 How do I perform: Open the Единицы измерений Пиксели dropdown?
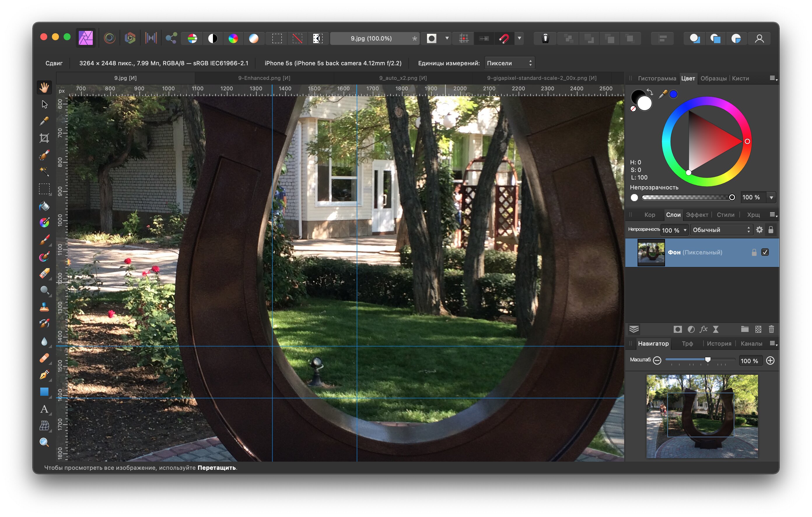(509, 63)
